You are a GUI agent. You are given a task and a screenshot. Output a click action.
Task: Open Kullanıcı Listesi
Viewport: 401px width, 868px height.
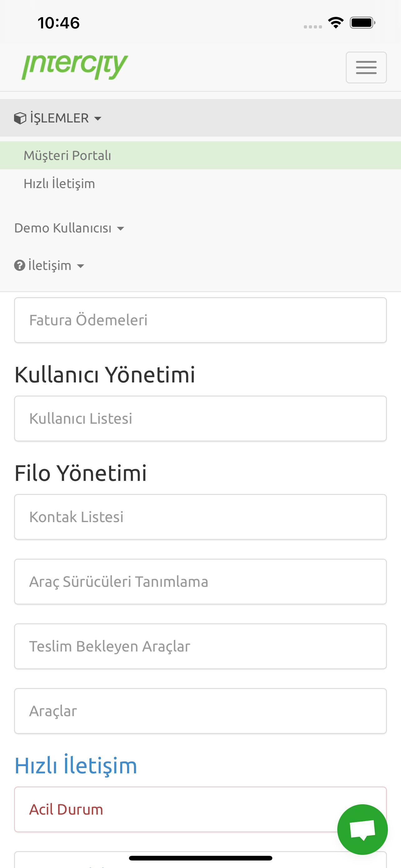(200, 418)
